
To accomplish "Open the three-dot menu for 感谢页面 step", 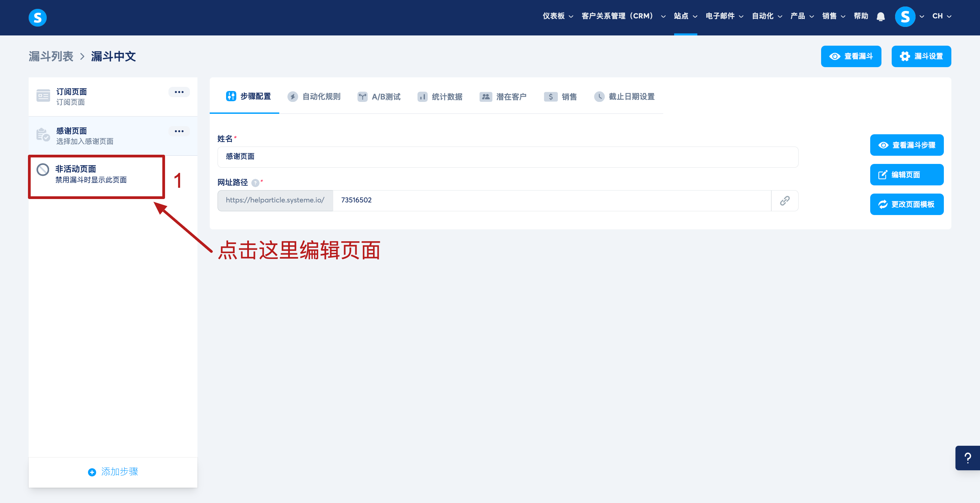I will 179,131.
